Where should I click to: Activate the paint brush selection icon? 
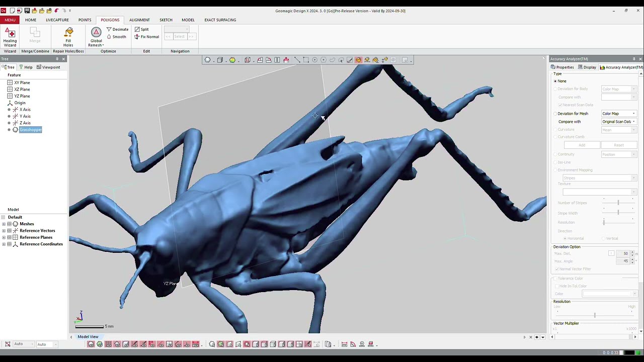click(350, 60)
